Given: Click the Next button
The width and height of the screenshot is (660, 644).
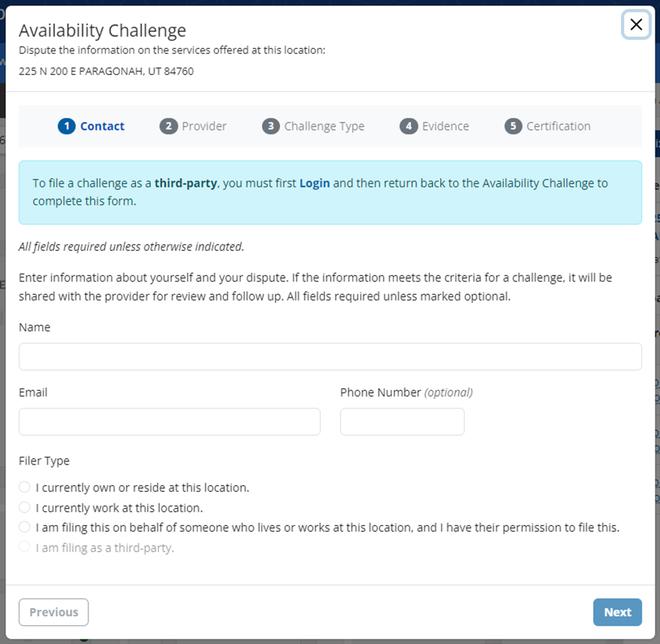Looking at the screenshot, I should [x=617, y=612].
